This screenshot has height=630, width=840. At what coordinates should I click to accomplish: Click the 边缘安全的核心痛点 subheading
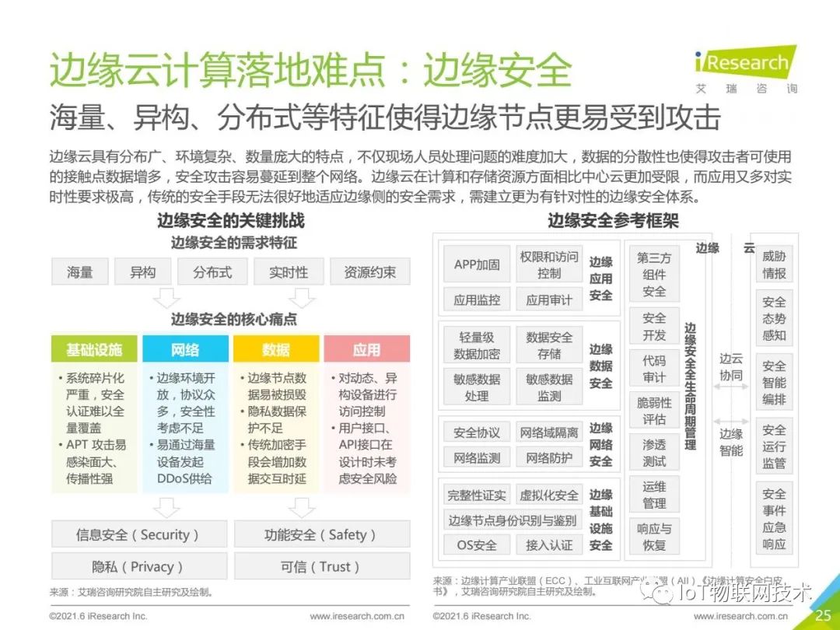[x=233, y=320]
